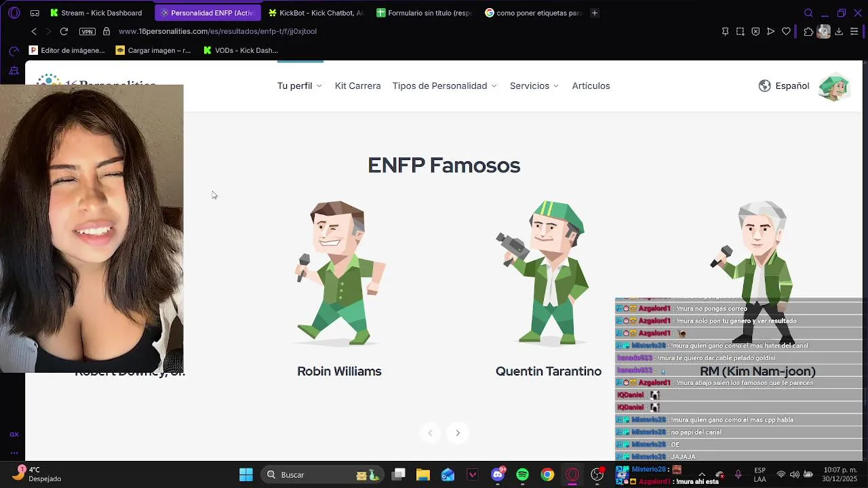
Task: Open Cargar imagen bookmark
Action: coord(153,50)
